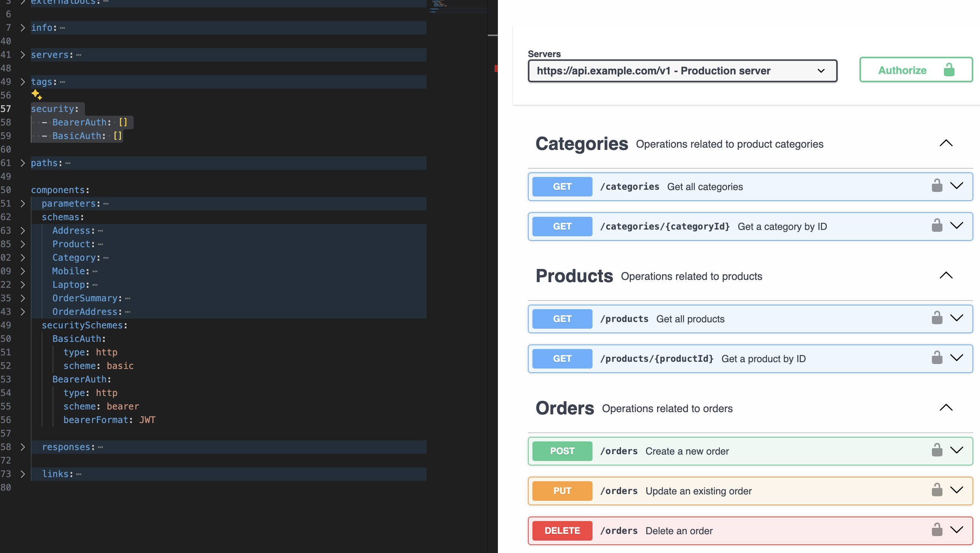The height and width of the screenshot is (553, 980).
Task: Click the POST badge for /orders
Action: pos(562,451)
